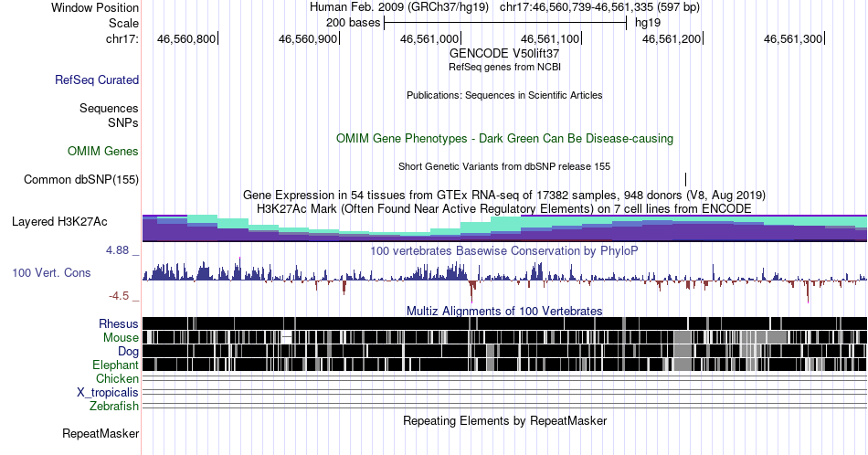Click the 46,560,900 ruler position

[x=308, y=38]
